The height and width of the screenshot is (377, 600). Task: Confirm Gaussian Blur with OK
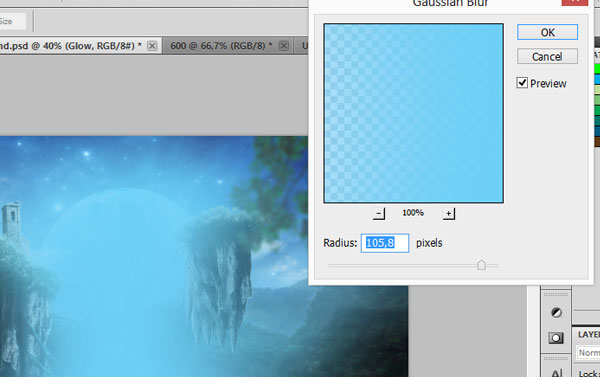pyautogui.click(x=547, y=32)
